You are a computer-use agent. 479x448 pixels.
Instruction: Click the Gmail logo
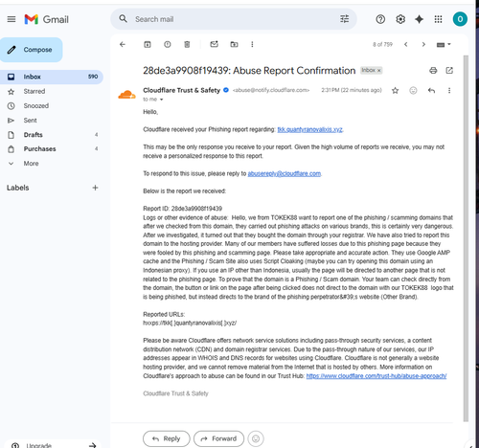tap(47, 19)
